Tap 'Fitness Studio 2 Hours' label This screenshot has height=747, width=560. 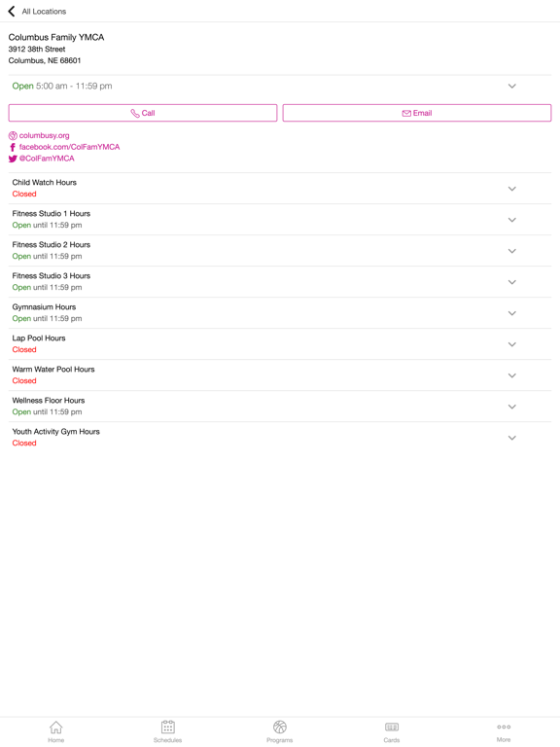(x=52, y=245)
